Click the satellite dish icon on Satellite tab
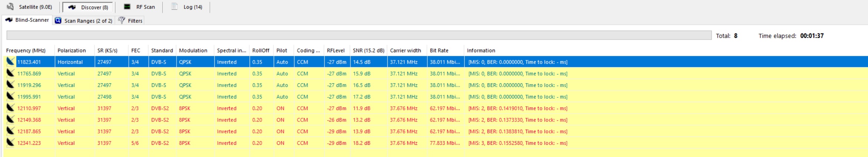Viewport: 868px width, 157px height. [10, 7]
